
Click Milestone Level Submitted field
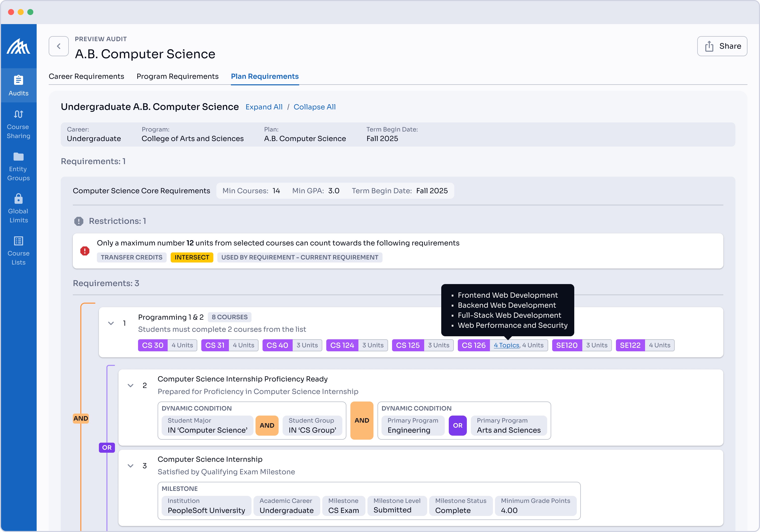(x=397, y=506)
